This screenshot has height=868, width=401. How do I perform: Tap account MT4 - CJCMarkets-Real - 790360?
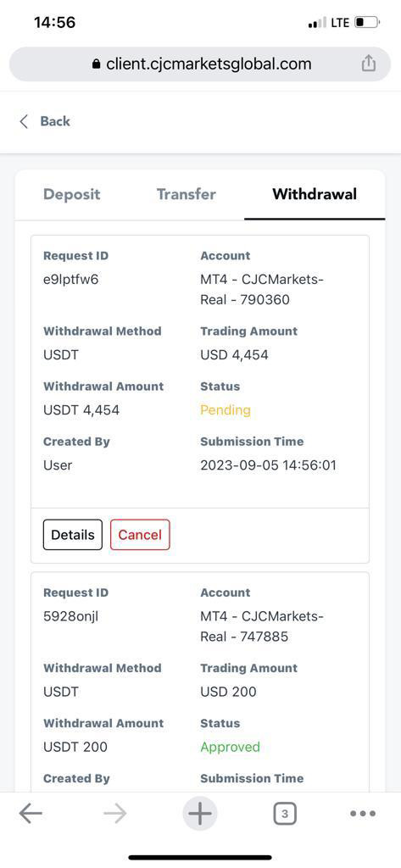pos(261,290)
